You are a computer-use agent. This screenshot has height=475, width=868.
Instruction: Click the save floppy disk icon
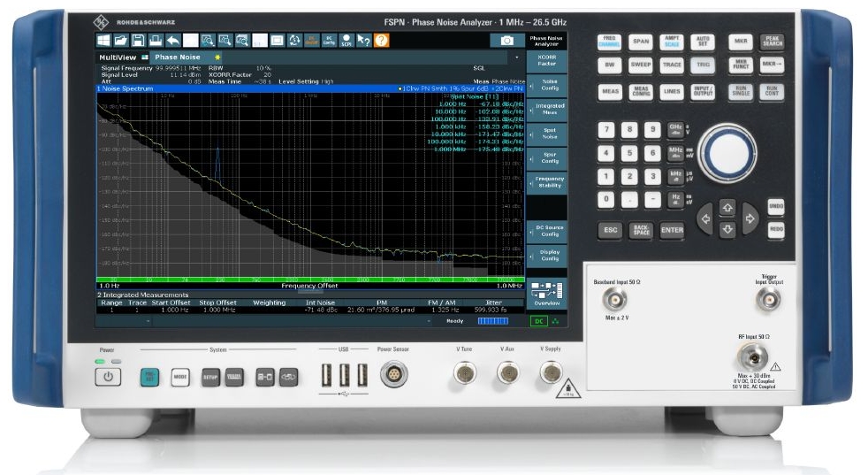coord(138,41)
